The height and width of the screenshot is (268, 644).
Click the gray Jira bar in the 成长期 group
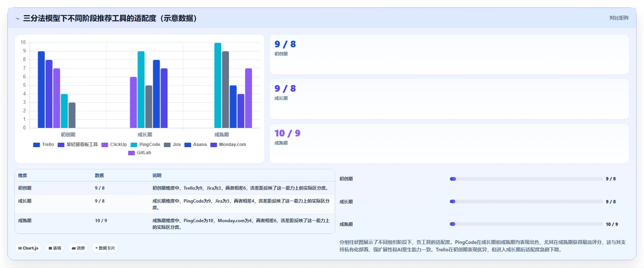(149, 107)
